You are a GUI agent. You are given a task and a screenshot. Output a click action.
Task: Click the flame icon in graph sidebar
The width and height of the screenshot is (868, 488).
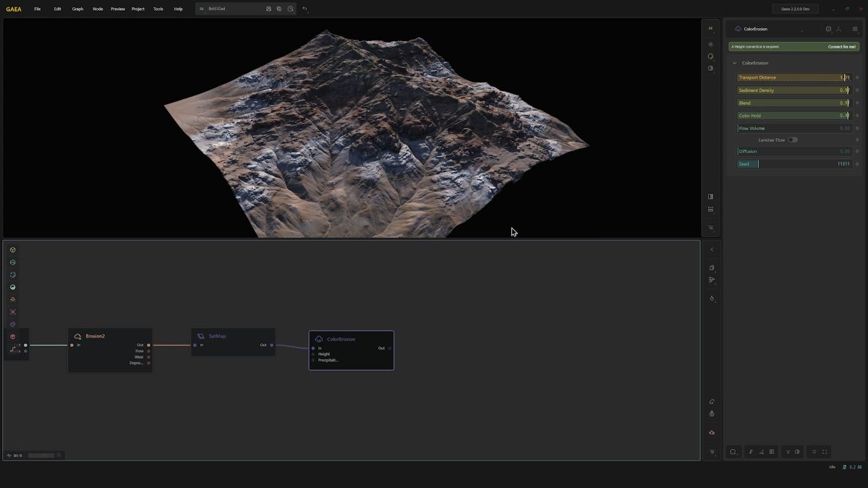[712, 298]
